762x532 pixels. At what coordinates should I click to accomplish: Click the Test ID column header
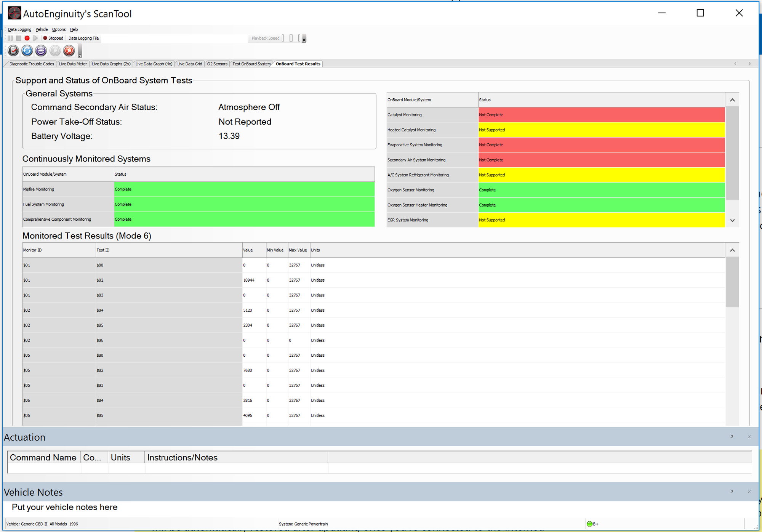tap(103, 250)
